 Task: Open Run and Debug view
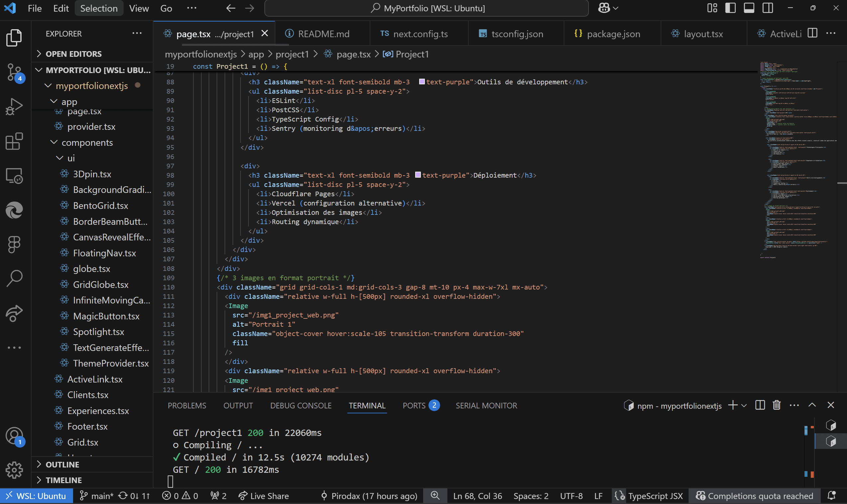pyautogui.click(x=14, y=106)
